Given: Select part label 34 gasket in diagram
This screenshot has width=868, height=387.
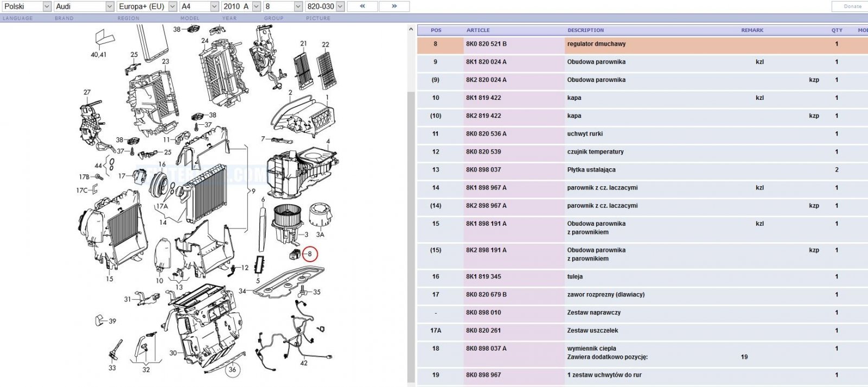Looking at the screenshot, I should 242,291.
